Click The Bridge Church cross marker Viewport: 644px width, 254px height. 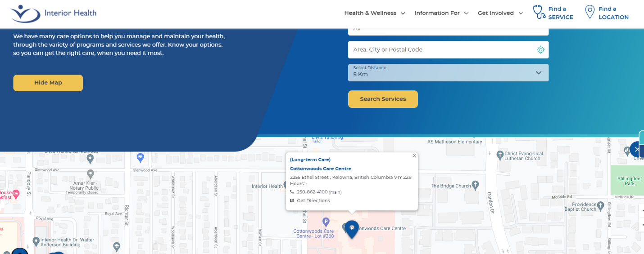coord(476,186)
